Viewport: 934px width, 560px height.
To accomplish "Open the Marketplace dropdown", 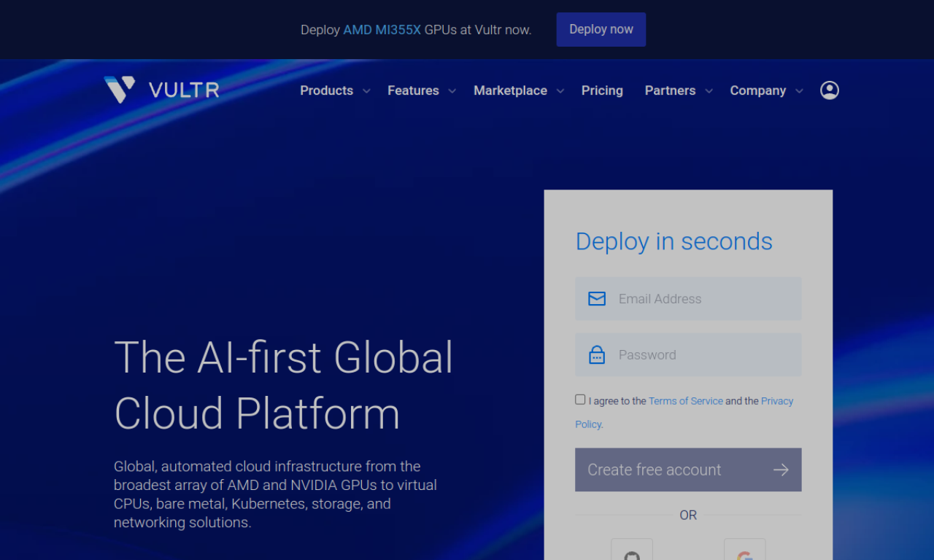I will (510, 90).
